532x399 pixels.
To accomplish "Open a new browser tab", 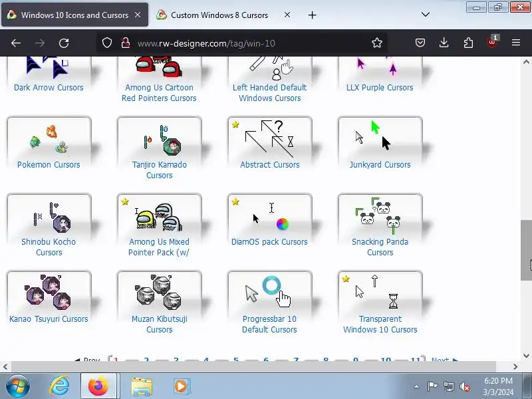I will (x=312, y=15).
